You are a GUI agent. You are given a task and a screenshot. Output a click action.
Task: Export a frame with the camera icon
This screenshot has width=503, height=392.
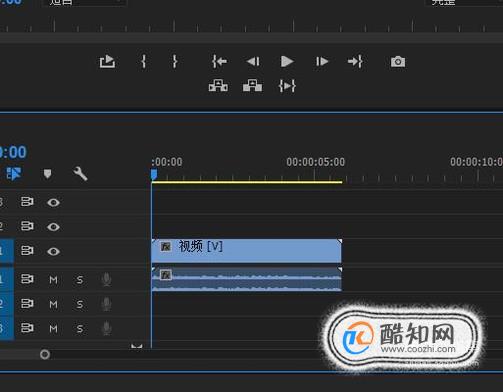[398, 62]
